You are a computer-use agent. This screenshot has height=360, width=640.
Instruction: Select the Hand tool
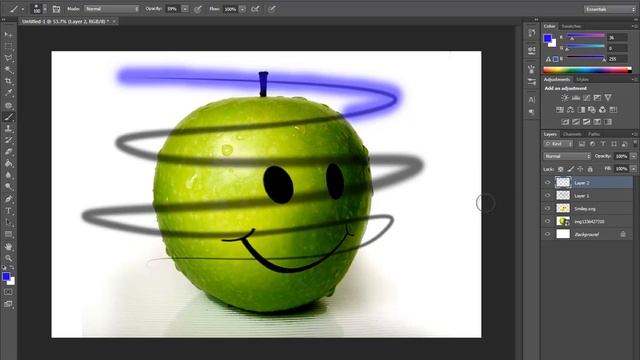[x=8, y=247]
